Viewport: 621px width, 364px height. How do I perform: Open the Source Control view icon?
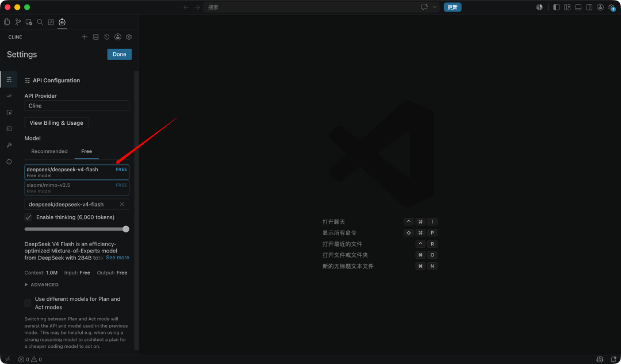click(x=18, y=22)
